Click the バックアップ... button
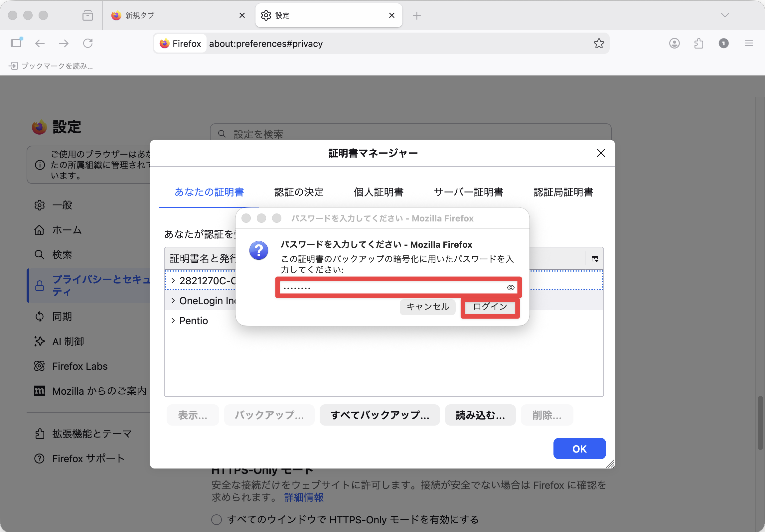This screenshot has height=532, width=765. click(x=269, y=415)
